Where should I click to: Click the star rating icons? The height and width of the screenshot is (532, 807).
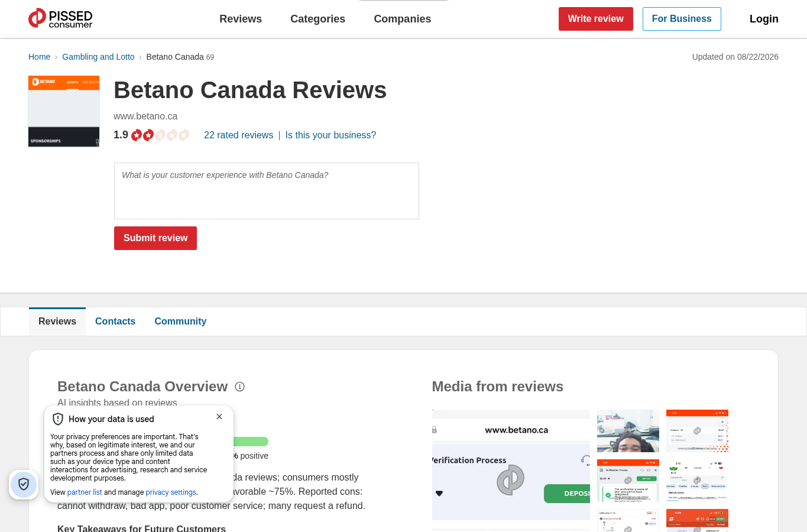point(160,135)
